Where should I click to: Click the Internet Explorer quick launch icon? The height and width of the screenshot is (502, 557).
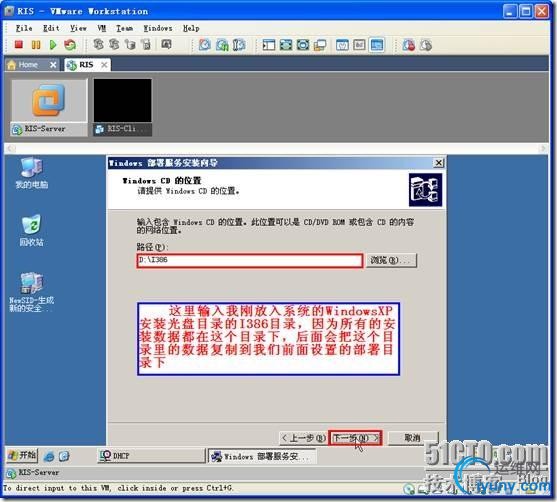tap(49, 456)
